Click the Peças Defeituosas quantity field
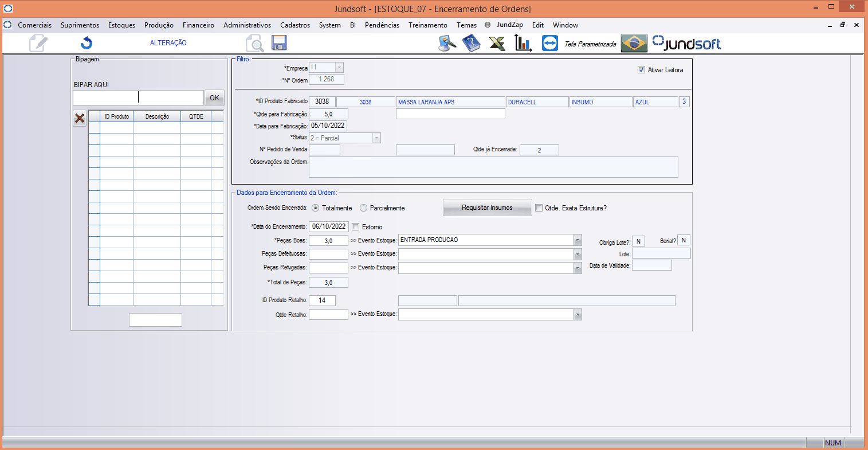The width and height of the screenshot is (868, 450). tap(328, 254)
